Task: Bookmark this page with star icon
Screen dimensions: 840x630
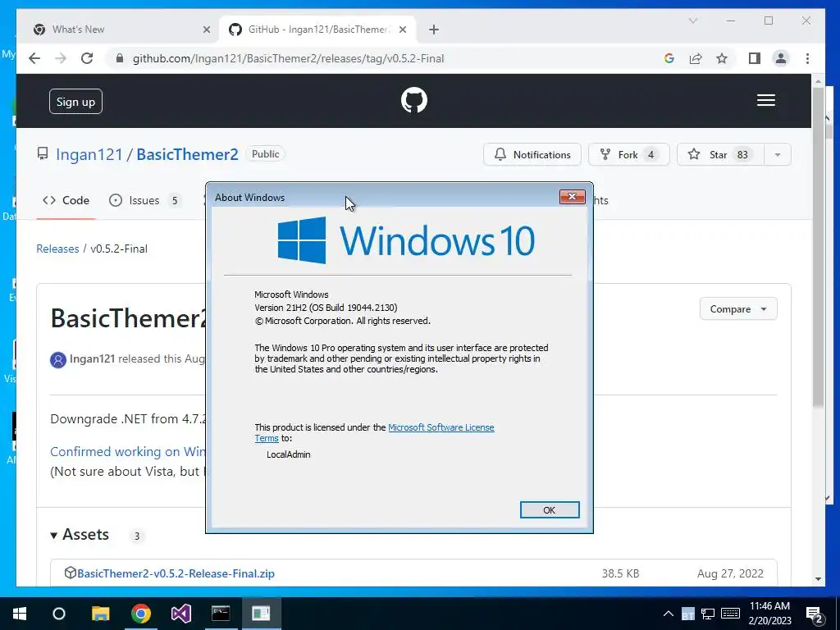Action: click(x=722, y=58)
